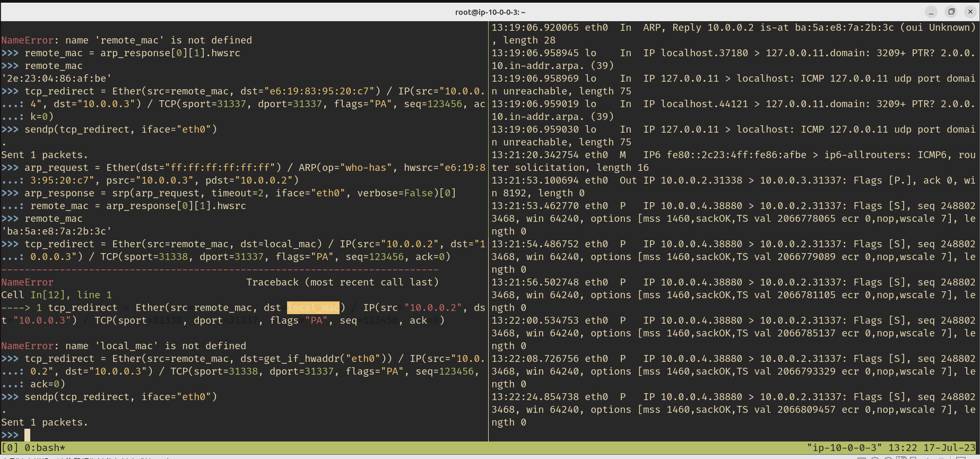This screenshot has height=459, width=980.
Task: Click the tmux status hostname "ip-10-0-0-3"
Action: pyautogui.click(x=844, y=448)
